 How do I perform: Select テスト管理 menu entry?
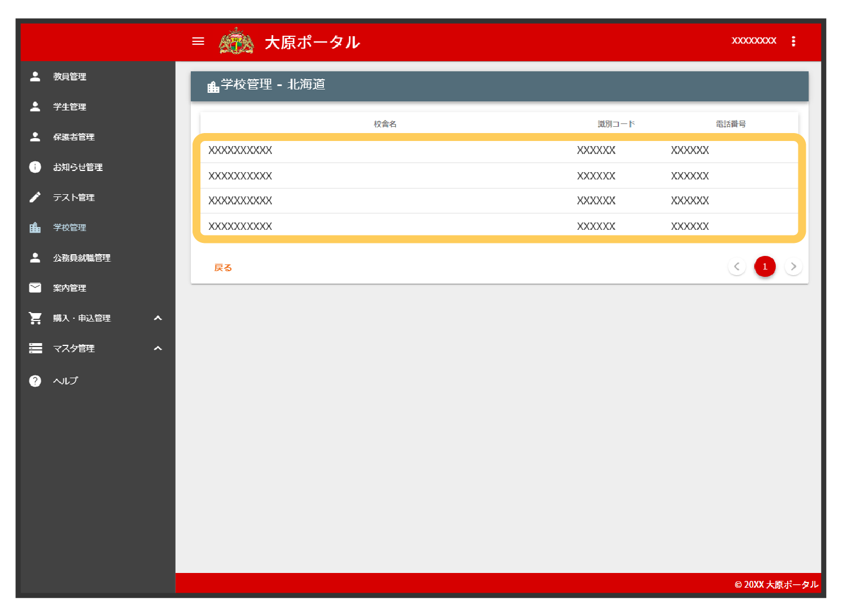[74, 197]
